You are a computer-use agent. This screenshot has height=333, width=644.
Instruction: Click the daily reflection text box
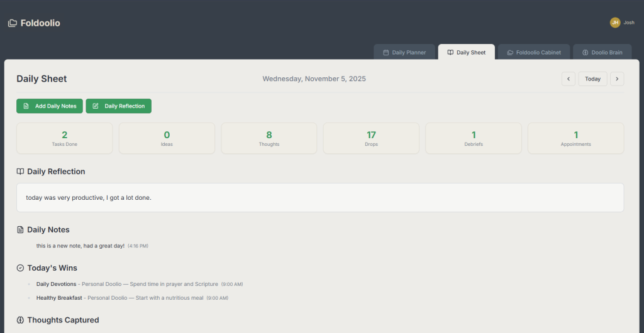[x=320, y=198]
